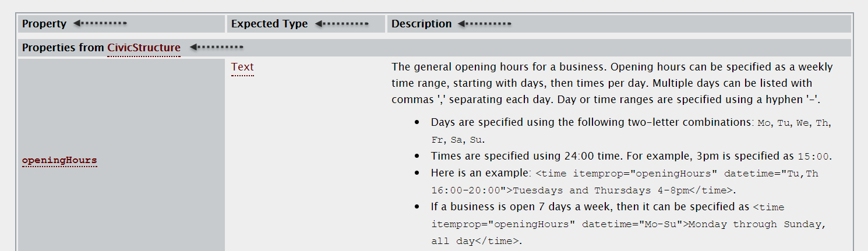Click the arrow beside Description header

[484, 24]
